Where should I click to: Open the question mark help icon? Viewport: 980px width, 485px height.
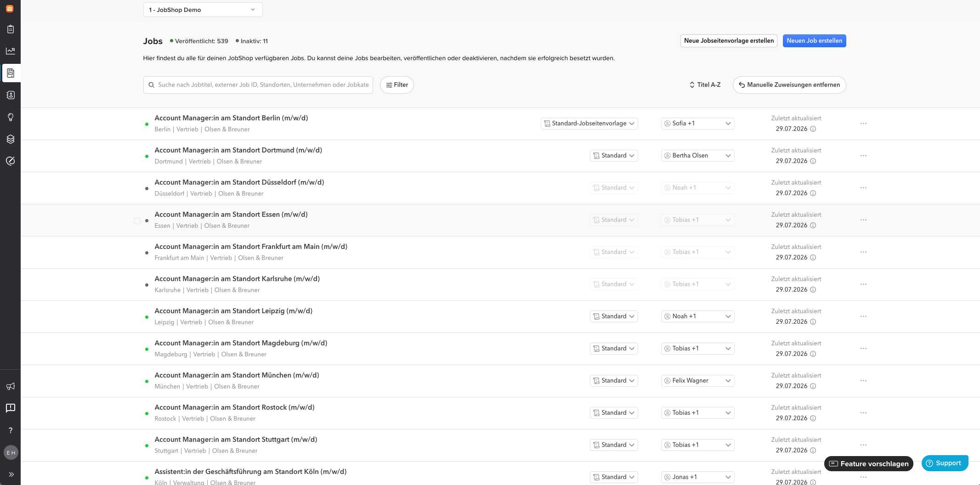point(10,430)
